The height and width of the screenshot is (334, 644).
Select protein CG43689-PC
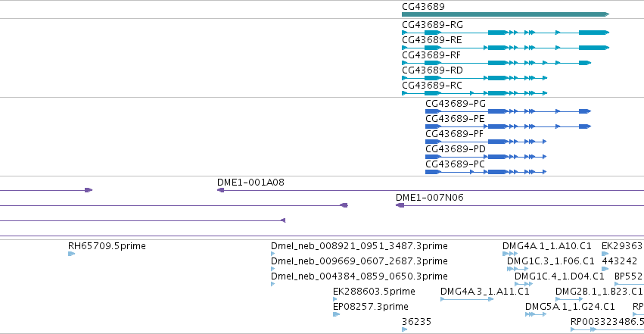[455, 165]
